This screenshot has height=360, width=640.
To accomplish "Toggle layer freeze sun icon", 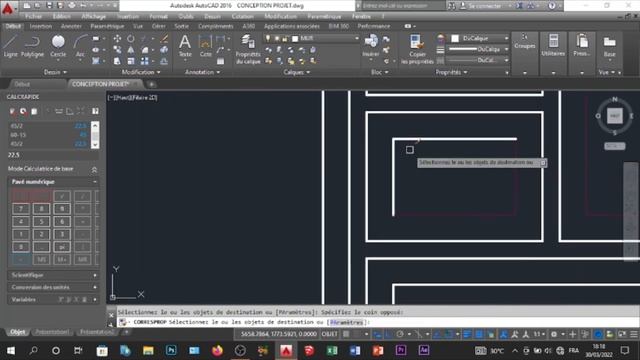I will tap(277, 38).
